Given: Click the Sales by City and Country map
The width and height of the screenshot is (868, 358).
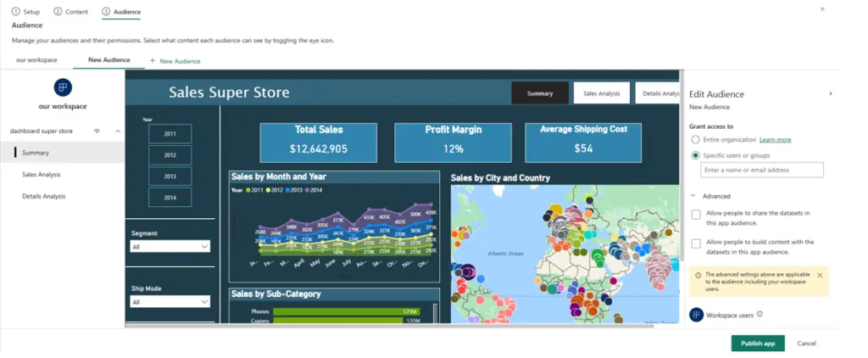Looking at the screenshot, I should tap(565, 254).
